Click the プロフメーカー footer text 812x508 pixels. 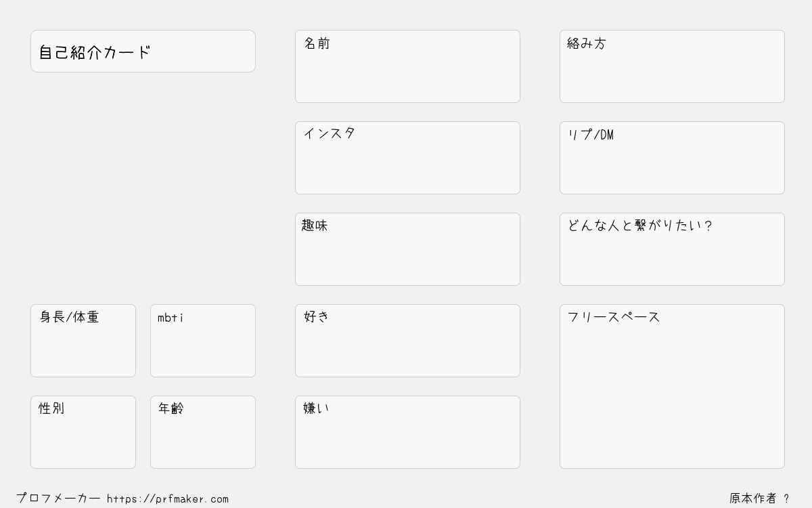58,498
